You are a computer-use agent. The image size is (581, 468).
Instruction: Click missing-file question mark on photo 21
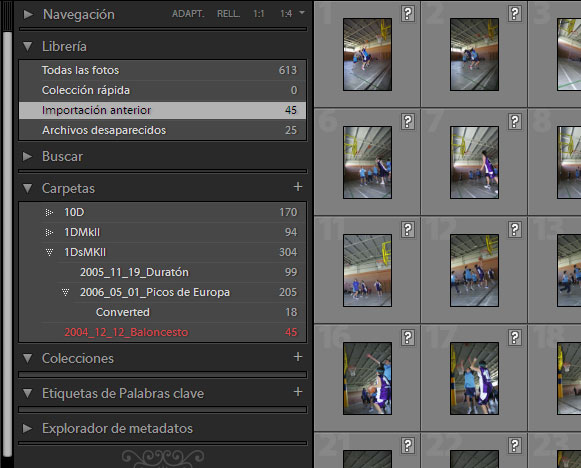pyautogui.click(x=408, y=445)
